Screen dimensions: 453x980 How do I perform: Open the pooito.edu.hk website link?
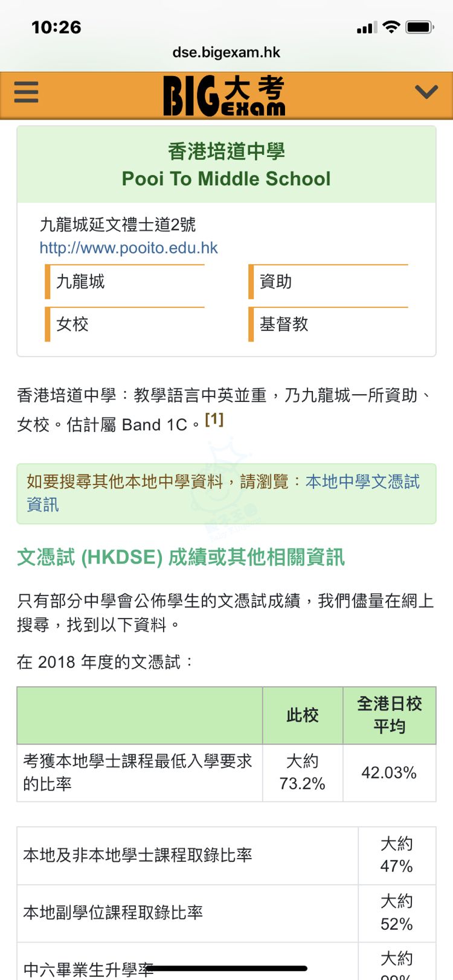[129, 248]
